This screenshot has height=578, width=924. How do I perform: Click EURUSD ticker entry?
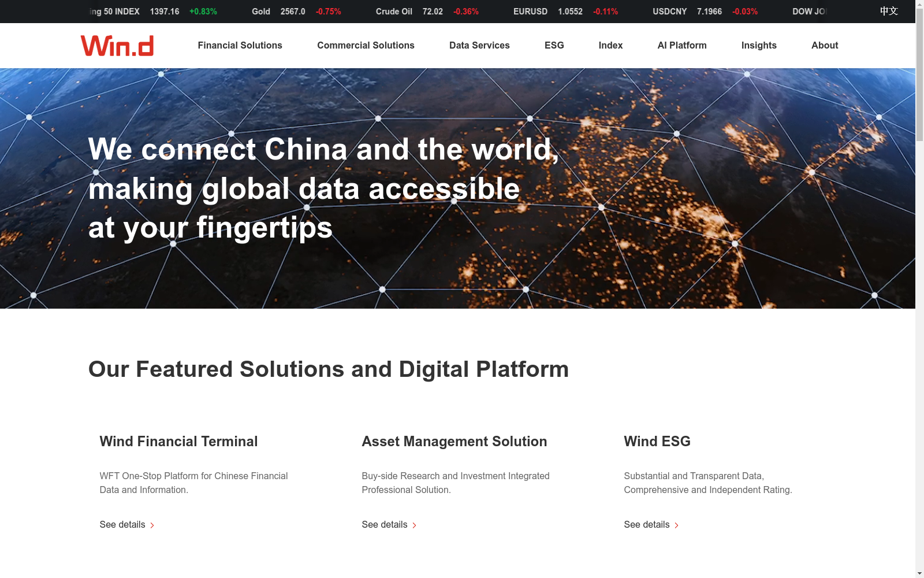pyautogui.click(x=565, y=12)
